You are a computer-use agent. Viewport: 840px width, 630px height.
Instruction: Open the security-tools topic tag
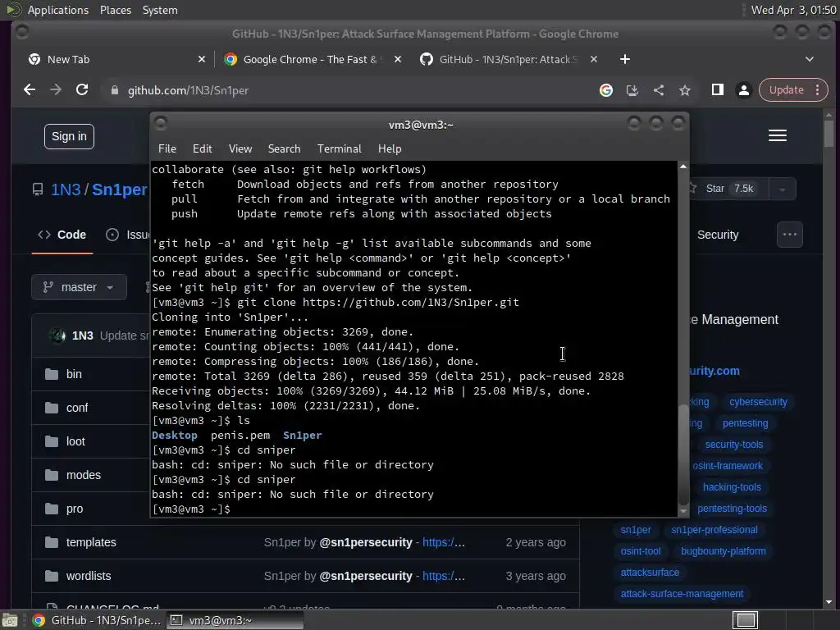coord(734,445)
